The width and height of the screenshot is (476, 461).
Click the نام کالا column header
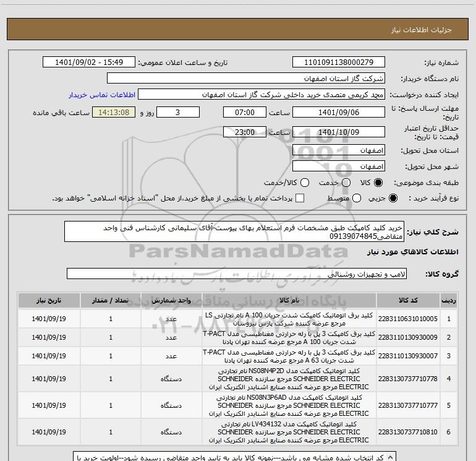pos(289,301)
